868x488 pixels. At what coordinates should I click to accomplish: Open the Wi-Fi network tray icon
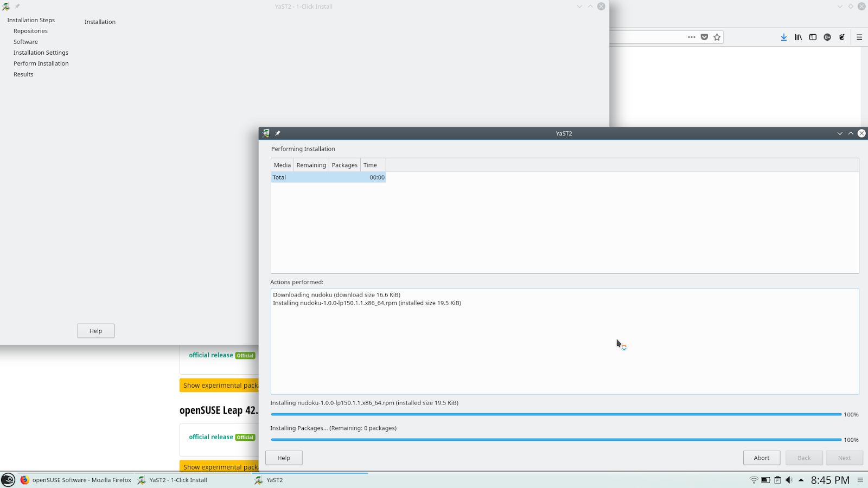[754, 480]
